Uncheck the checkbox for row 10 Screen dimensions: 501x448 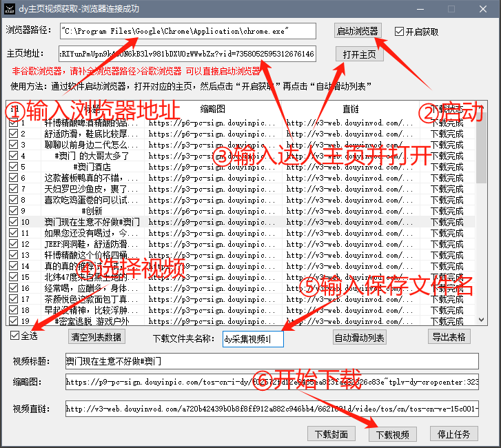point(13,222)
